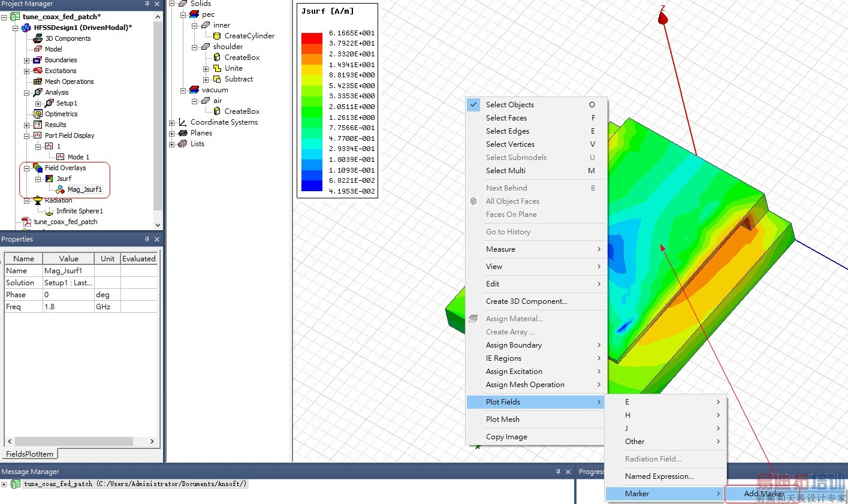848x504 pixels.
Task: Click Add Marker in the submenu
Action: click(763, 494)
